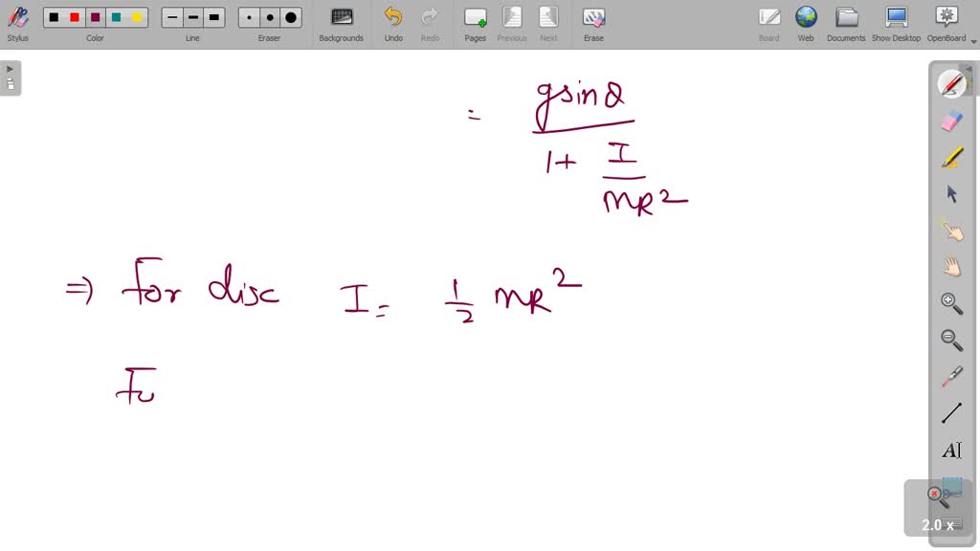Pick the red color swatch
Screen dimensions: 980x551
click(x=74, y=16)
